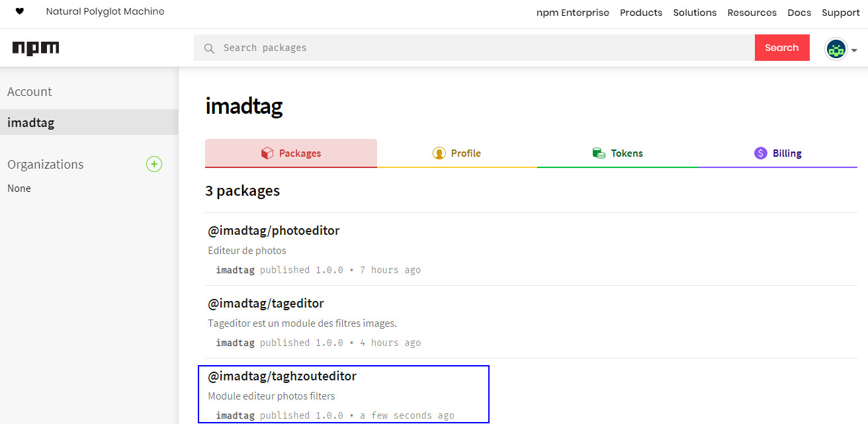The width and height of the screenshot is (868, 424).
Task: Click imadtag publisher under tageditor
Action: tap(235, 343)
